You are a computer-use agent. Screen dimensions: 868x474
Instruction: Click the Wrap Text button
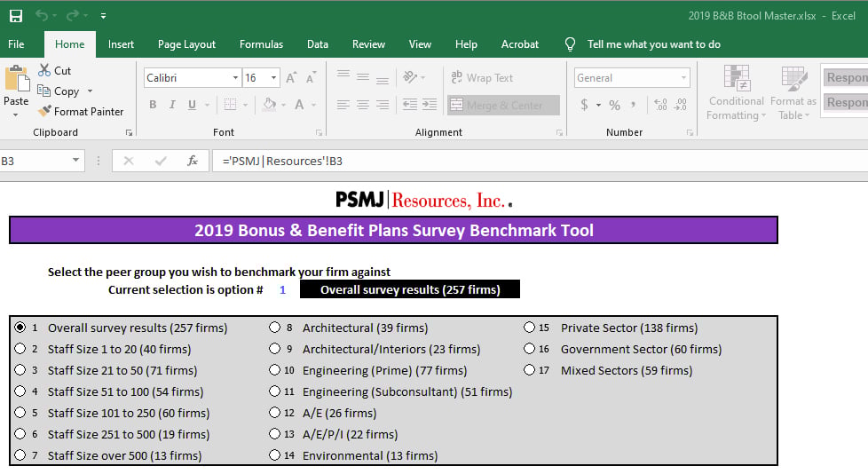click(x=482, y=78)
